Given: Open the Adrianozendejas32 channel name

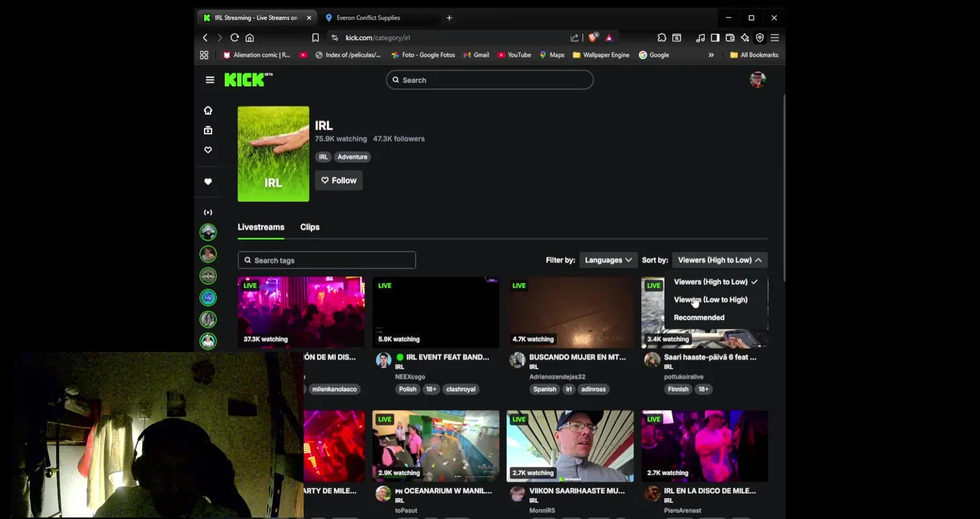Looking at the screenshot, I should click(557, 377).
